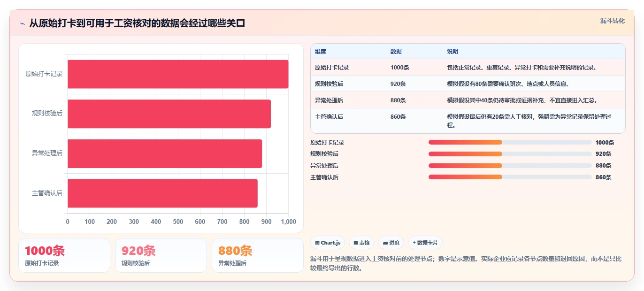Click the 主管确认后 label in progress list
644x291 pixels.
[x=324, y=177]
